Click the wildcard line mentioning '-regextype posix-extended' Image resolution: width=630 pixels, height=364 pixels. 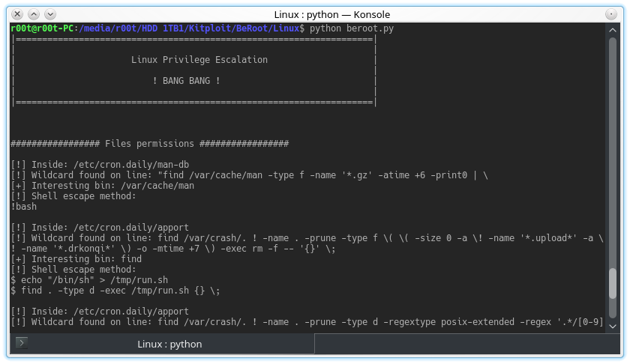pos(307,322)
